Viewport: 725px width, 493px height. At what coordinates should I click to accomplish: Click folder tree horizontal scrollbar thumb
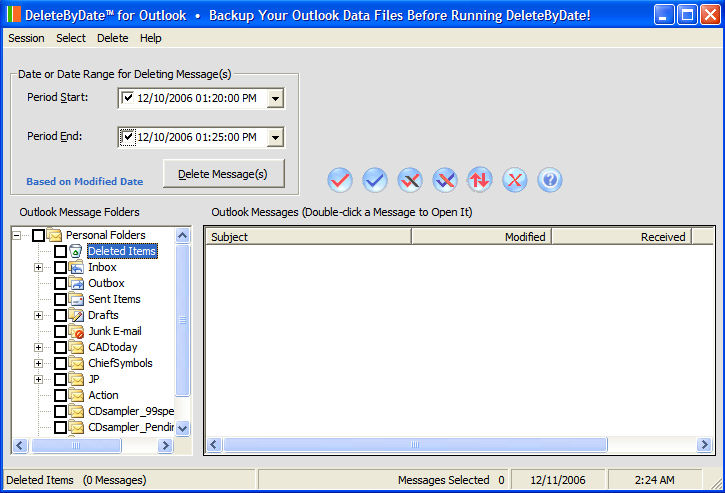pyautogui.click(x=76, y=445)
